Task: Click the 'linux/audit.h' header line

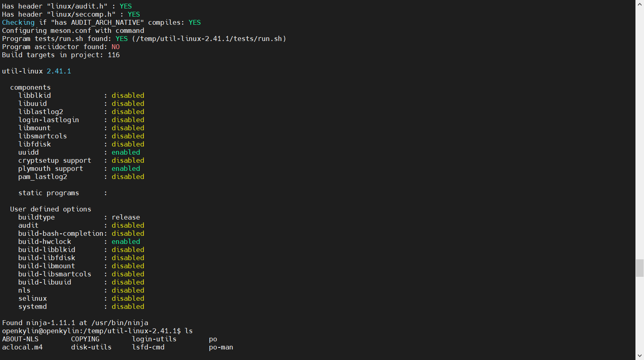Action: click(x=67, y=6)
